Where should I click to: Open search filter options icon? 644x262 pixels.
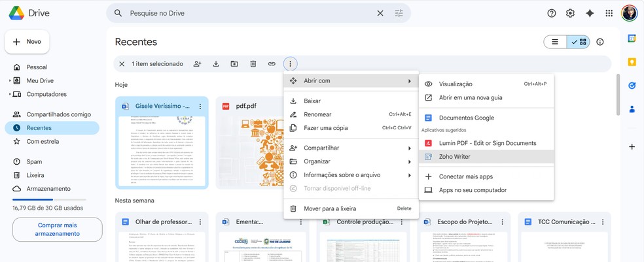[399, 13]
